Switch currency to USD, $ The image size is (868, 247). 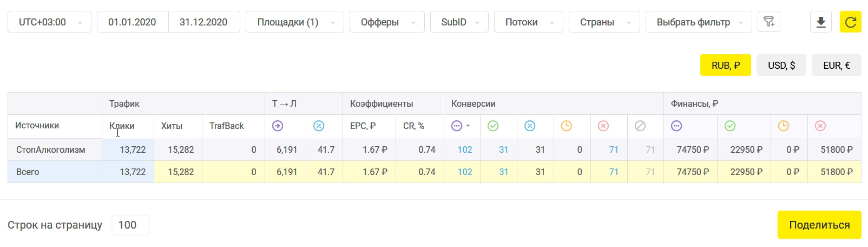click(781, 66)
